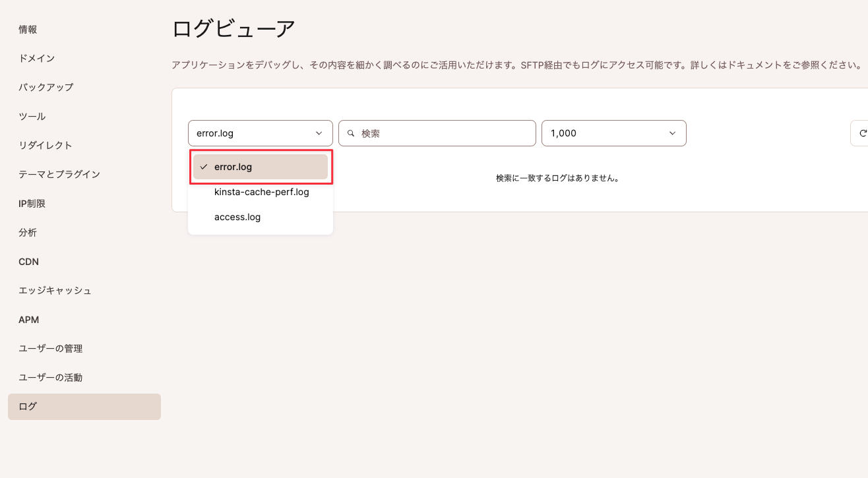Choose the checked error.log option
The width and height of the screenshot is (868, 478).
point(261,167)
